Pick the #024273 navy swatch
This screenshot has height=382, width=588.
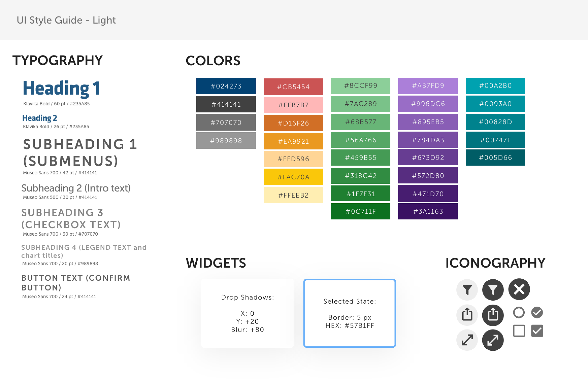point(226,86)
